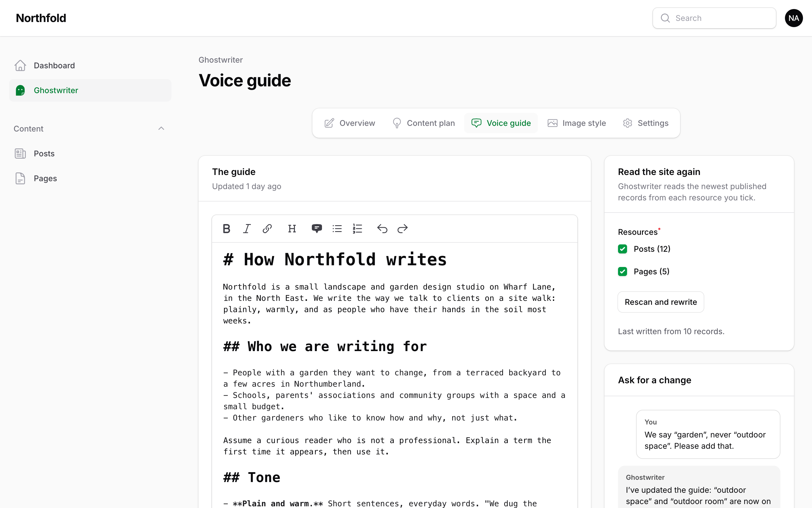Select the Voice guide tab
Image resolution: width=812 pixels, height=508 pixels.
pos(501,123)
